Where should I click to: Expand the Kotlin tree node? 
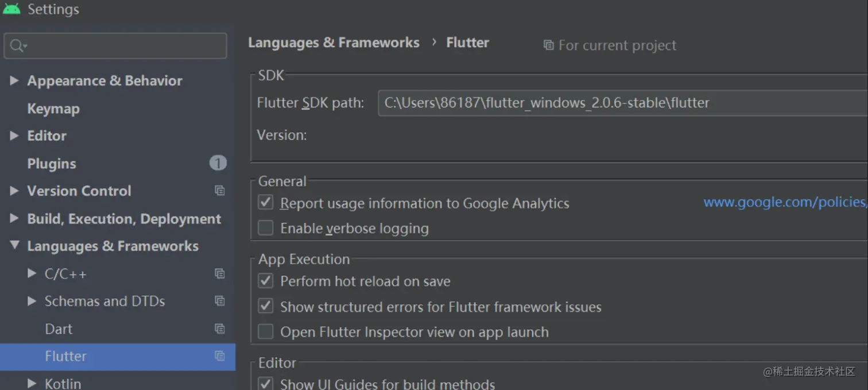click(32, 383)
